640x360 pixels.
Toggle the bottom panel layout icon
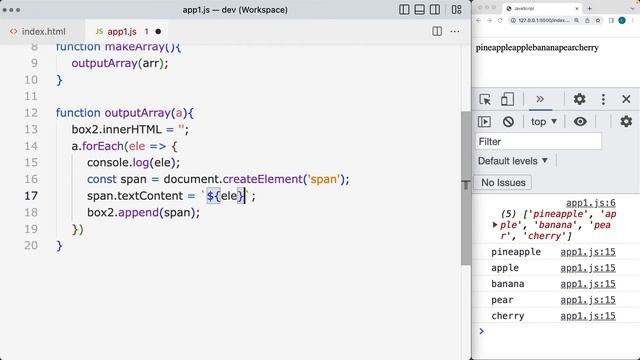click(x=420, y=9)
